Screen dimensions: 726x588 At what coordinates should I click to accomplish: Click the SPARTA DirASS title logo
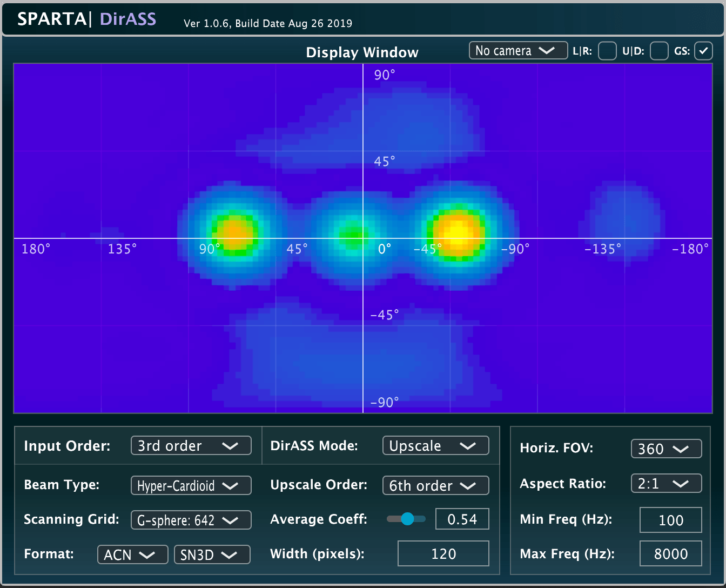[87, 19]
